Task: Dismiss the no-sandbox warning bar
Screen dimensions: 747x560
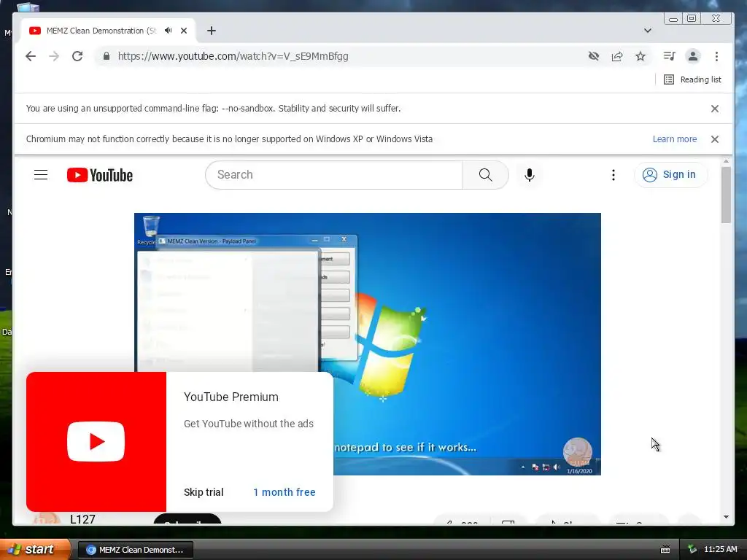Action: (715, 109)
